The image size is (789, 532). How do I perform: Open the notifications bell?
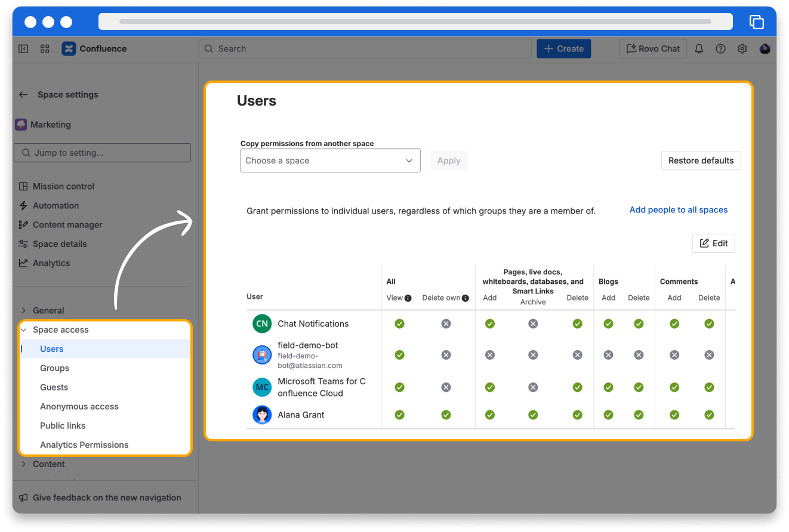pyautogui.click(x=699, y=49)
